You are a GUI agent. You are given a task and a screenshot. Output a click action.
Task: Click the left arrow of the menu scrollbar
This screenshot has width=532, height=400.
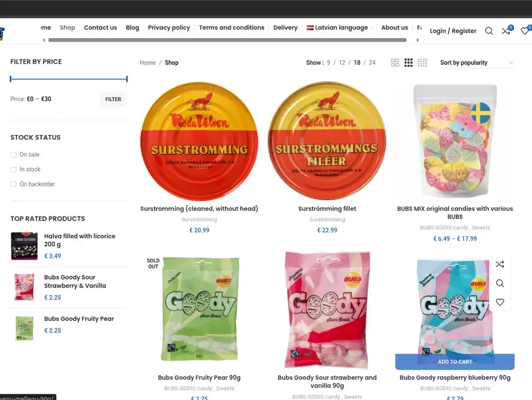point(44,40)
